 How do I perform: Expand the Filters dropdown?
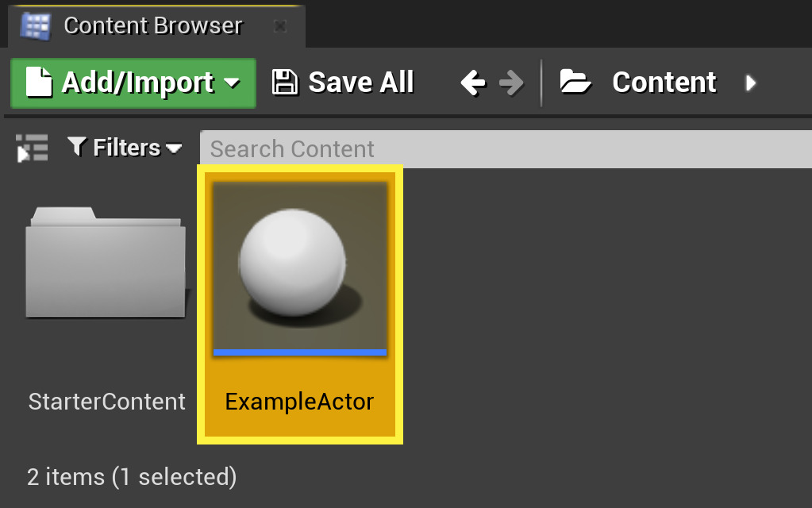click(174, 148)
